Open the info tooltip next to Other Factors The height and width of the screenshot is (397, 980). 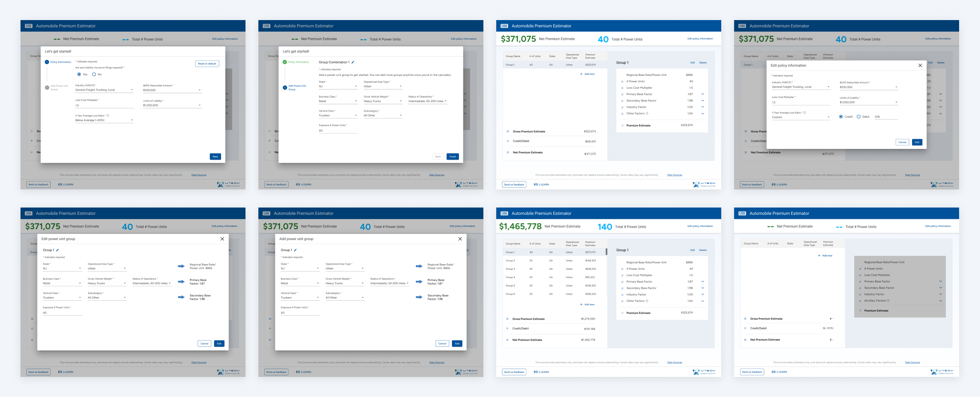click(x=647, y=113)
